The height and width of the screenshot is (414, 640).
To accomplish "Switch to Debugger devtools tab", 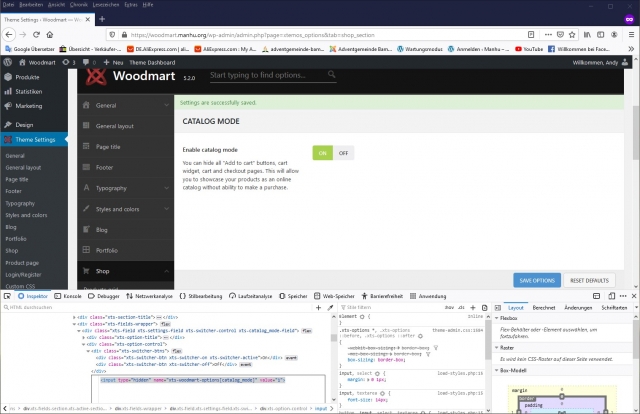I will click(104, 296).
